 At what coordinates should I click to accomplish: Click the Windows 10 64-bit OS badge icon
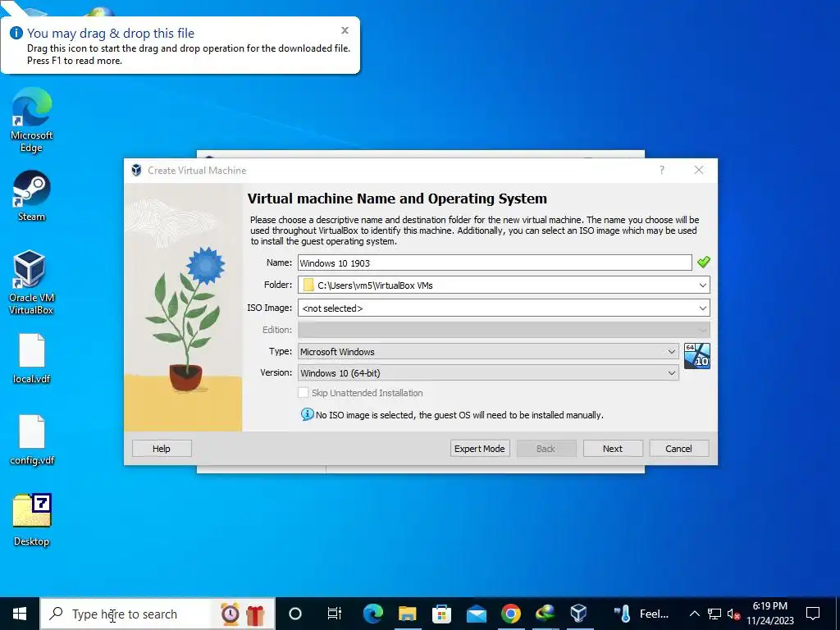[697, 356]
